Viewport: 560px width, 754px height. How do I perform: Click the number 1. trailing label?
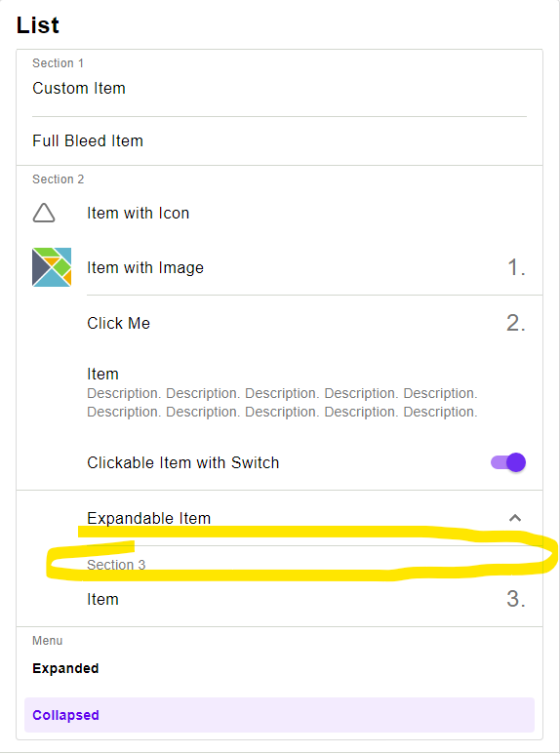[516, 267]
